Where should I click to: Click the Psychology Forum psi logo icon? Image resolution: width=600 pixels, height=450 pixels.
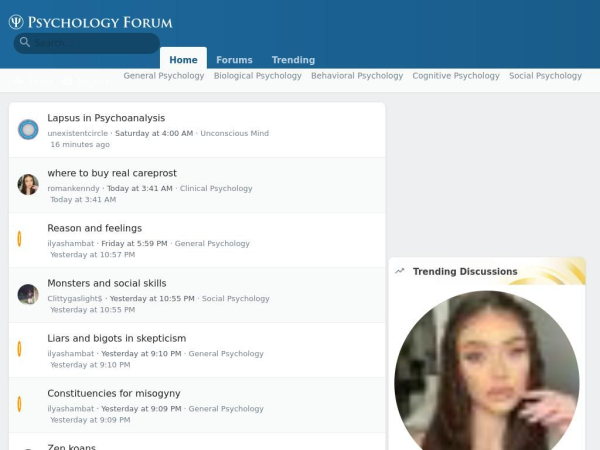[16, 22]
